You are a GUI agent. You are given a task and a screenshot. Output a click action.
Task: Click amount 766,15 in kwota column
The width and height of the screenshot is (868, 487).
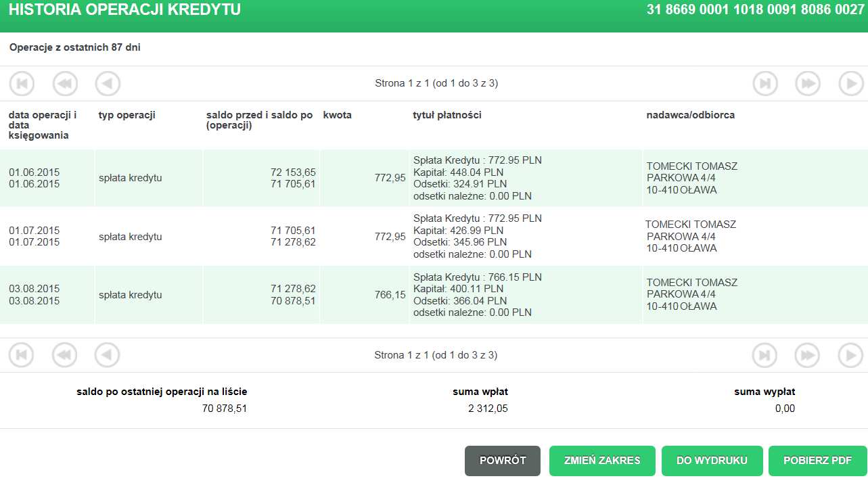pyautogui.click(x=390, y=295)
